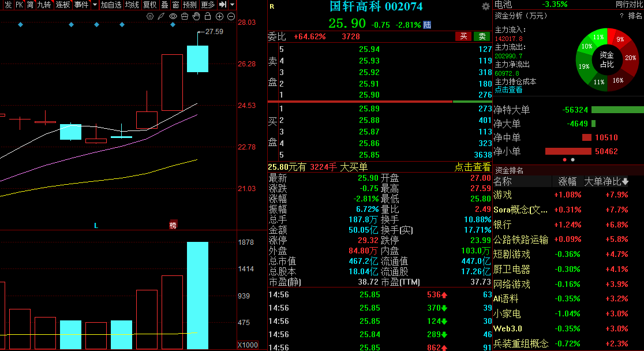This screenshot has height=351, width=644.
Task: Sort by 涨幅 column header
Action: tap(567, 181)
